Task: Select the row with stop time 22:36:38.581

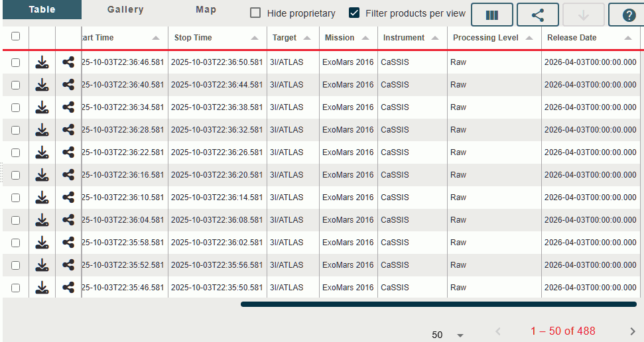Action: coord(15,107)
